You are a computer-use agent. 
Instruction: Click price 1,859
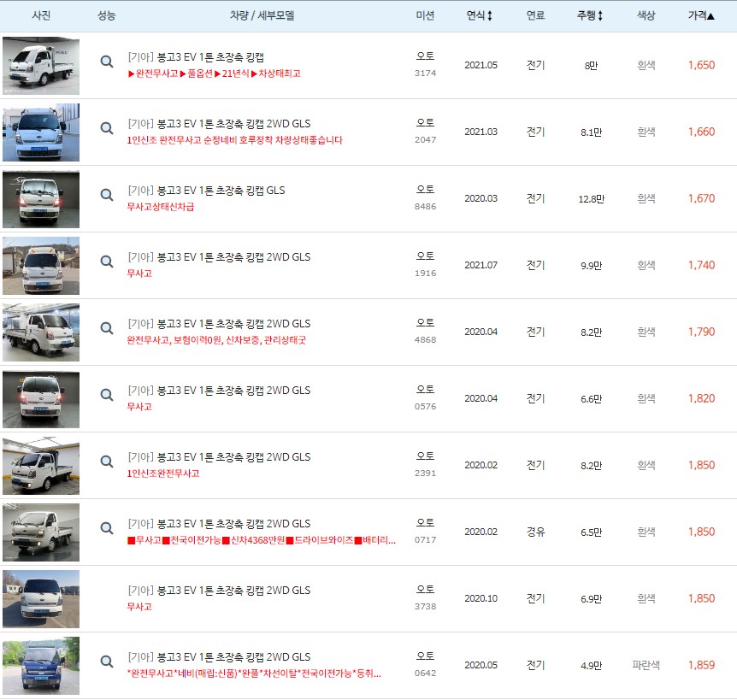701,666
